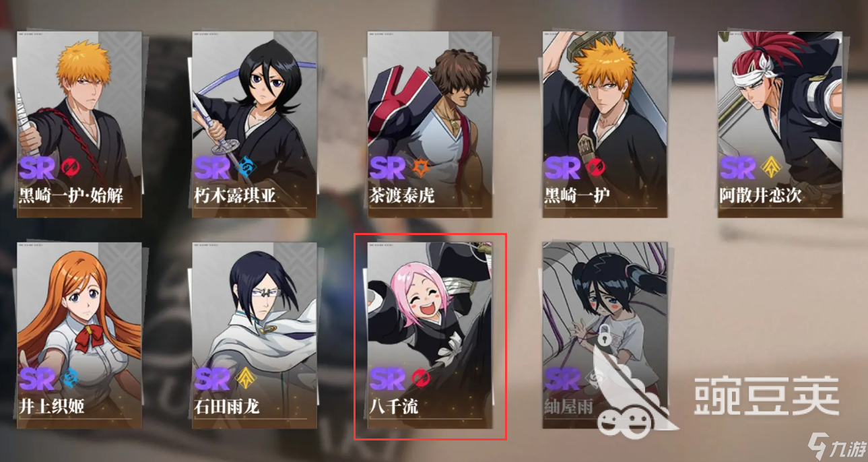Screen dimensions: 868x462
Task: Select the 黑崎一护·始解 character card
Action: 79,124
